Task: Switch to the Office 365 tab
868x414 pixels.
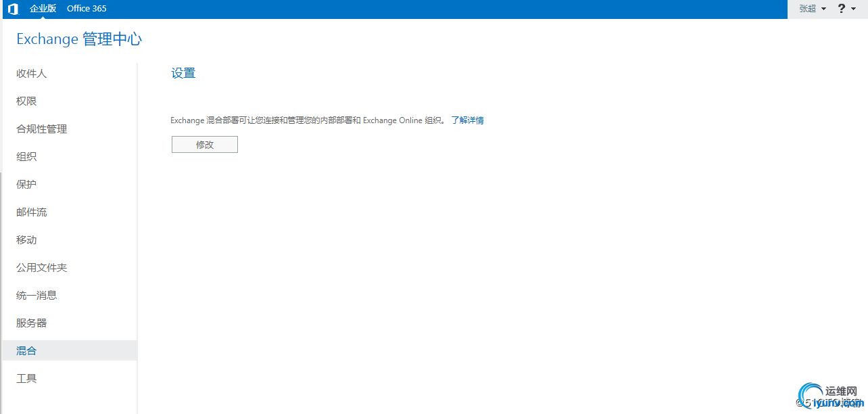Action: (87, 9)
